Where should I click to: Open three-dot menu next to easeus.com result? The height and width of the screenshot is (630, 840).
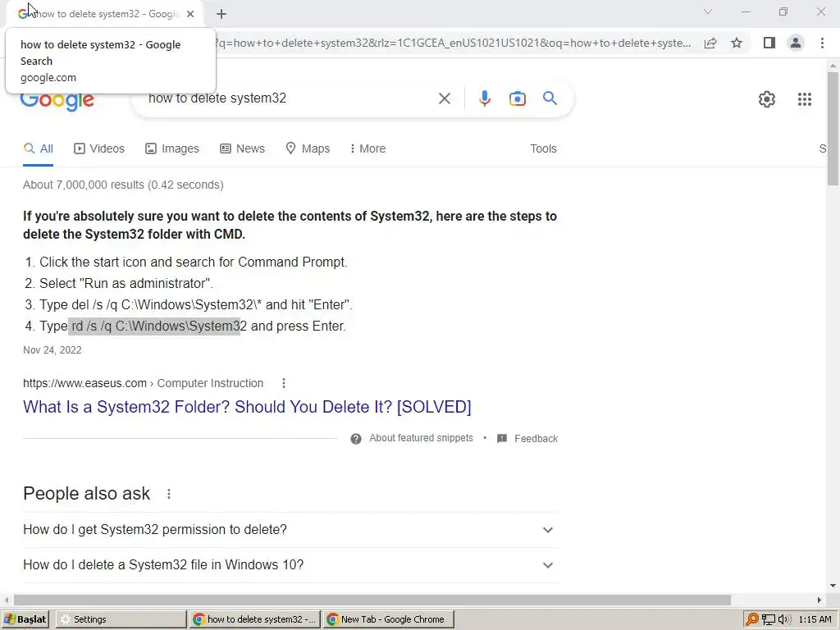tap(283, 383)
